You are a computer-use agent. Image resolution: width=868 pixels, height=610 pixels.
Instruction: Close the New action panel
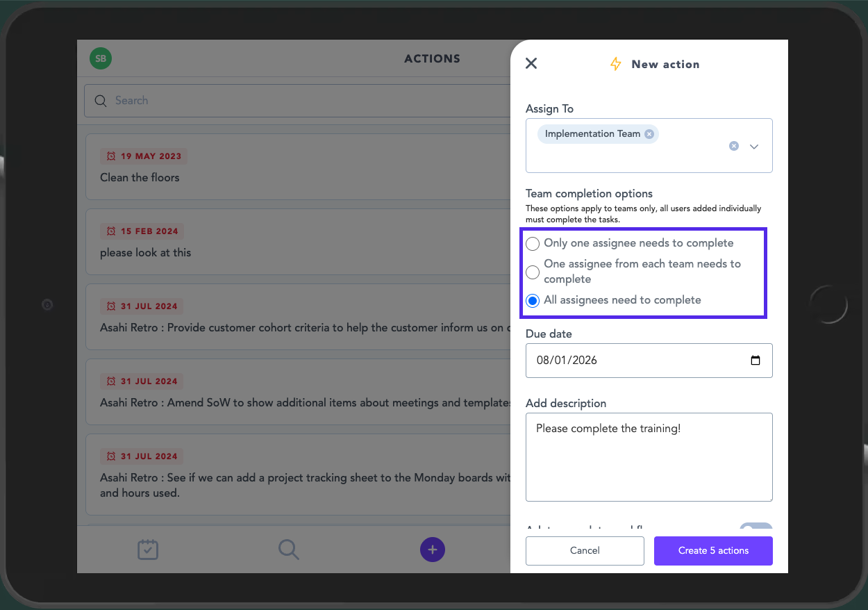pyautogui.click(x=531, y=64)
